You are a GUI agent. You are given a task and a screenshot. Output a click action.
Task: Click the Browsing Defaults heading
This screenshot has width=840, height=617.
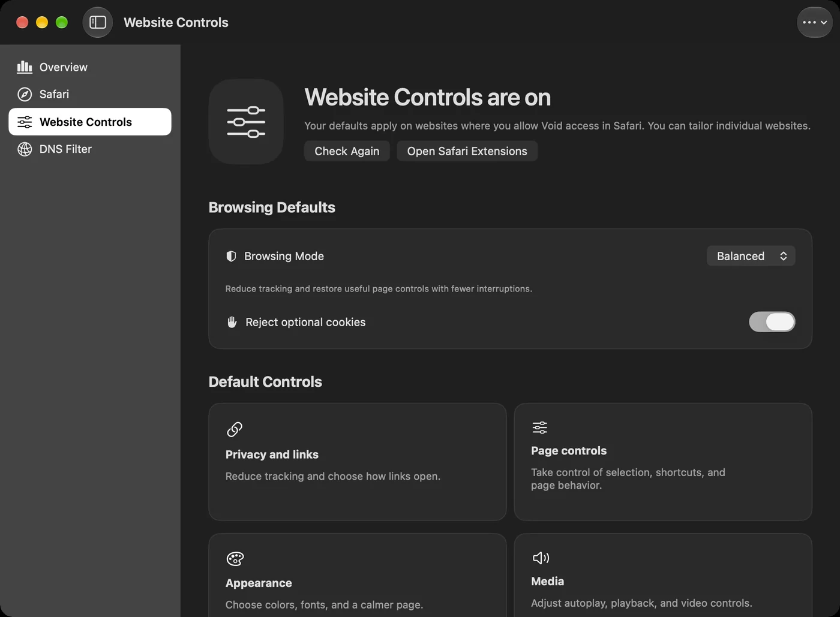click(x=272, y=207)
